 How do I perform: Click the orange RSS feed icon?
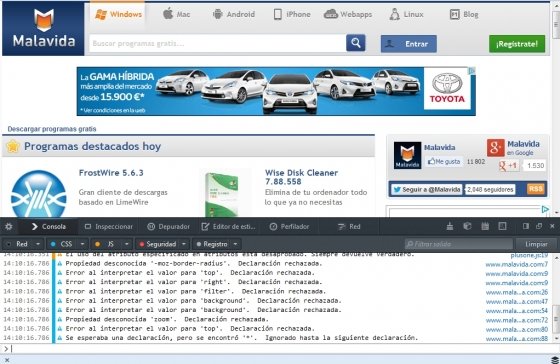coord(535,189)
